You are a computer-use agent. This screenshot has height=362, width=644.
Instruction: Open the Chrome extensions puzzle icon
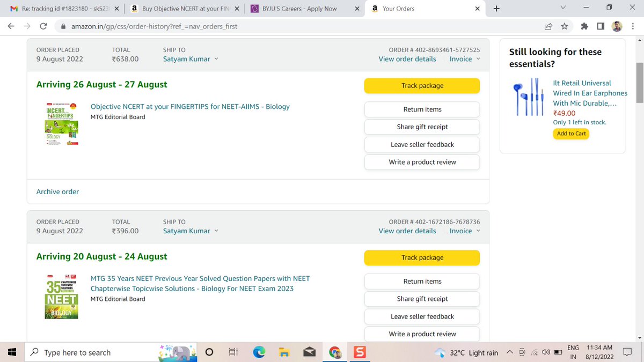point(584,26)
